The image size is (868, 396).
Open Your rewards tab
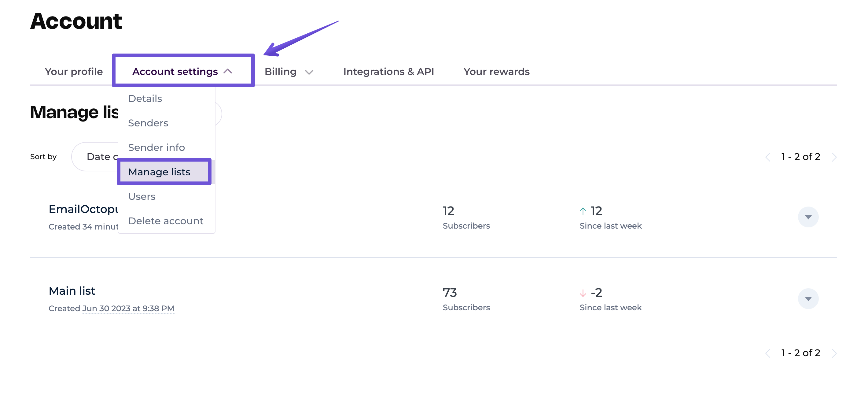496,72
